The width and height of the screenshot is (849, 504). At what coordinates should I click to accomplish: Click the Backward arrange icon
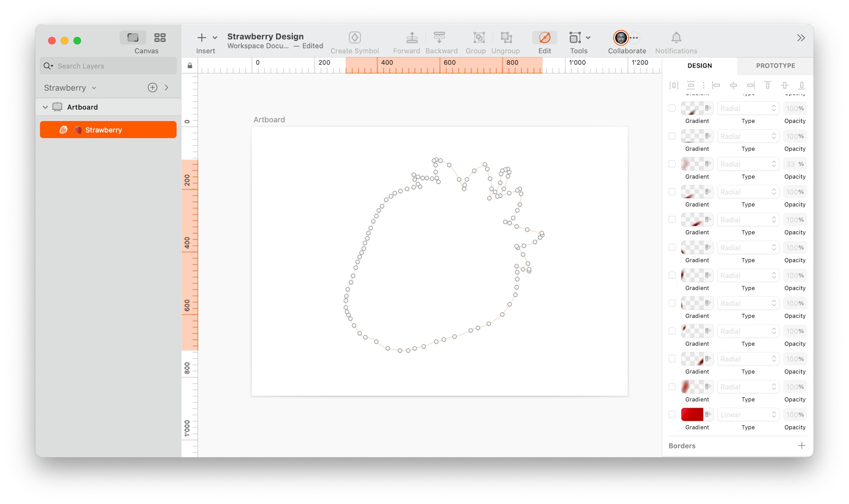pos(440,38)
